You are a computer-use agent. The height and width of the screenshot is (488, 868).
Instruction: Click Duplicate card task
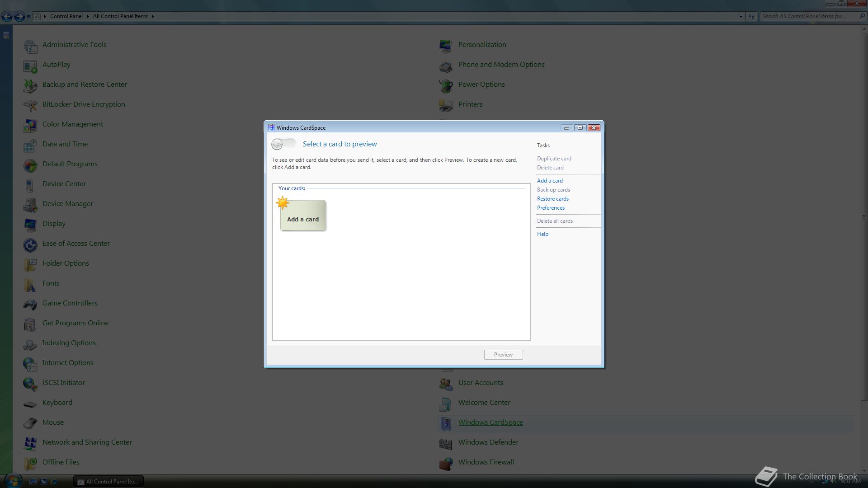coord(554,159)
